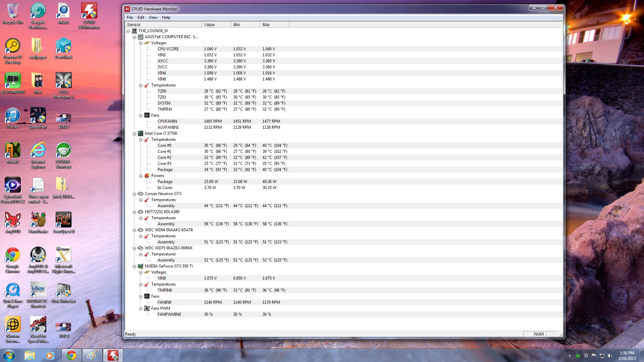Open the EVGA Precision X desktop icon

click(x=63, y=85)
